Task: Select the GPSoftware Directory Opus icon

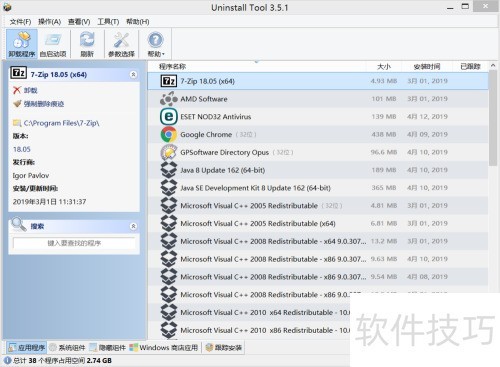Action: click(x=169, y=152)
